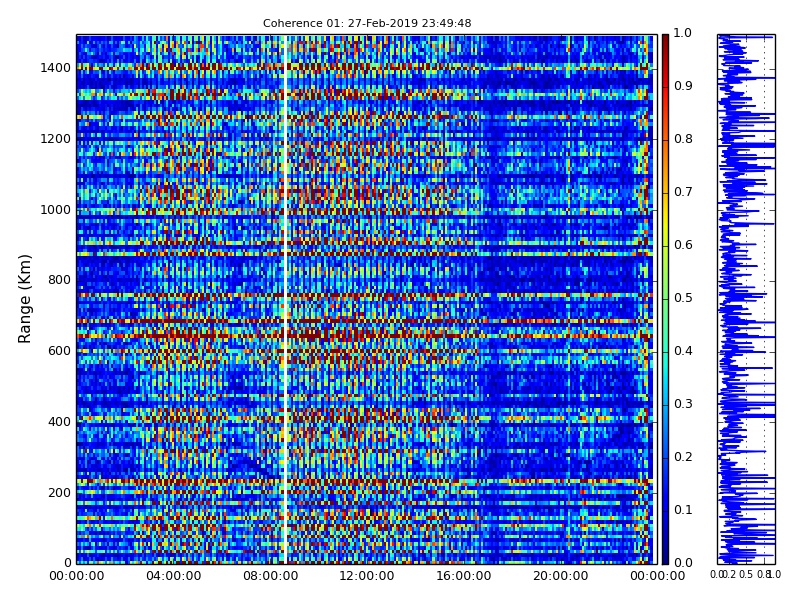The height and width of the screenshot is (600, 800).
Task: Click the colorbar 0.7 label
Action: pos(683,192)
